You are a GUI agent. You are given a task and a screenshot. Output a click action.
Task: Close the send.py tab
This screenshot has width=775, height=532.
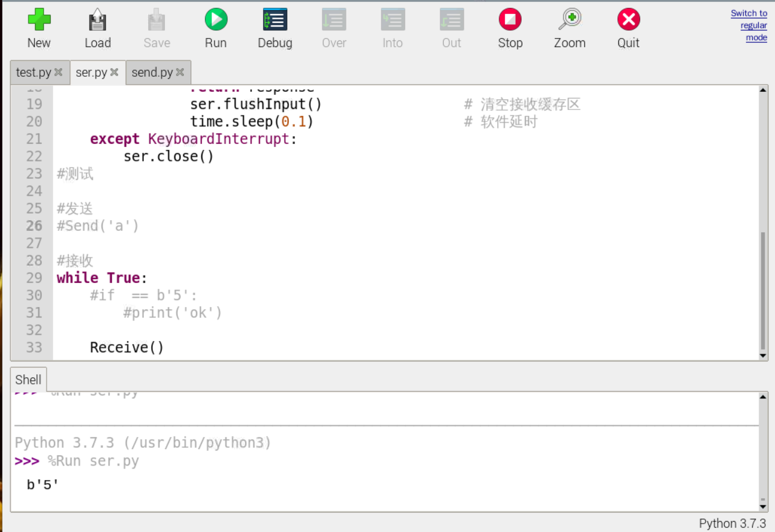click(x=180, y=73)
